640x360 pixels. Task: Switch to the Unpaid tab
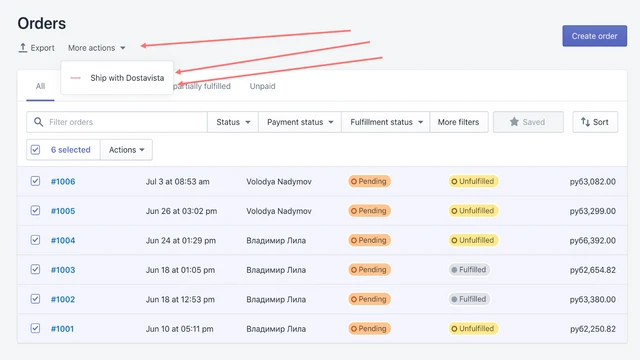(x=262, y=86)
